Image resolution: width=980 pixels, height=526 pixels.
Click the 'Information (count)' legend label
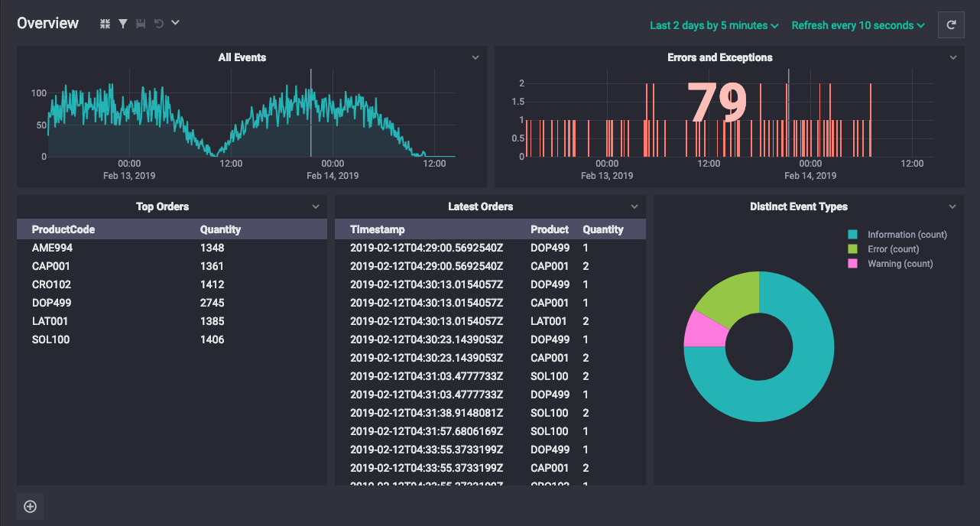[x=907, y=235]
